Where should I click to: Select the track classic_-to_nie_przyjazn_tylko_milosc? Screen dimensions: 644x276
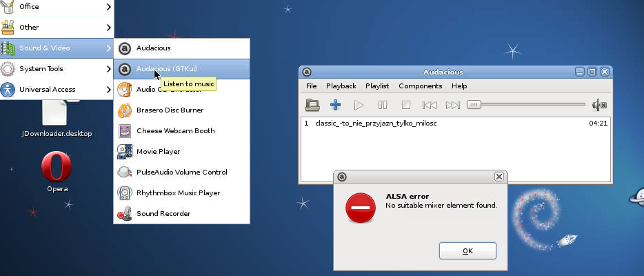coord(456,124)
